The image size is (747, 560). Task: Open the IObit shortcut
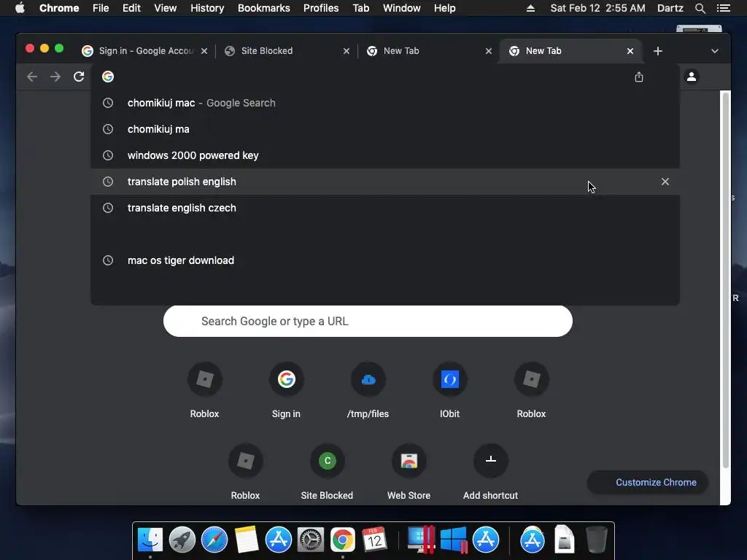click(x=449, y=391)
